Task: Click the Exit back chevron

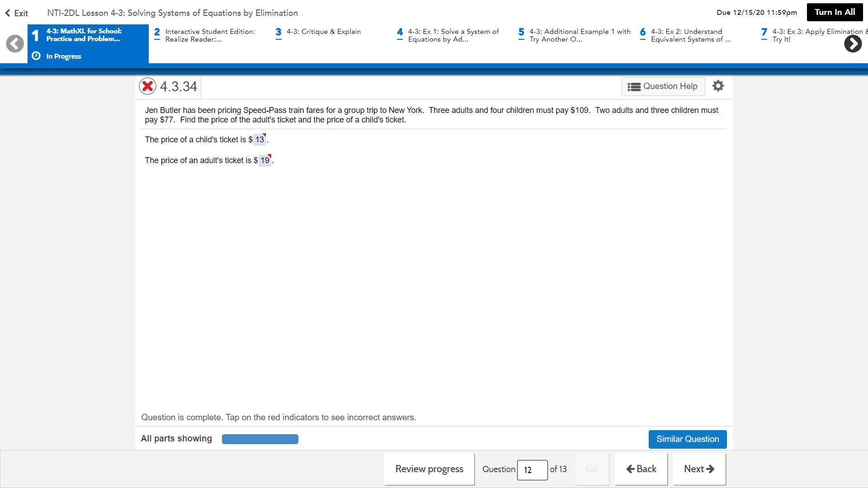Action: 8,13
